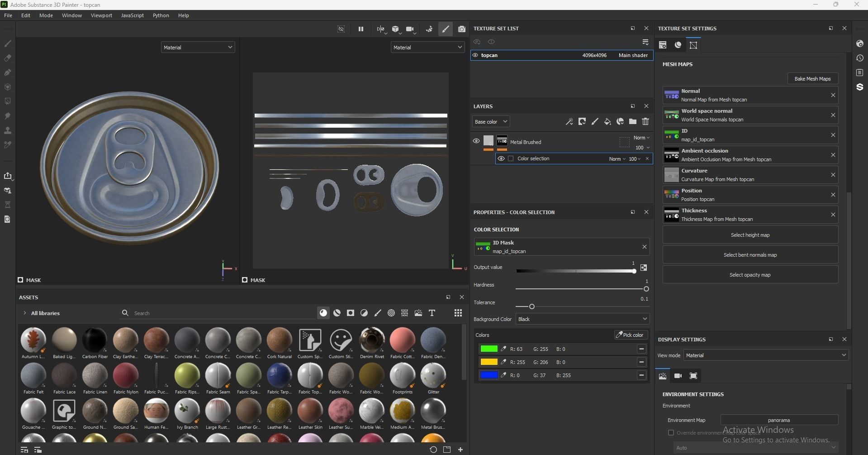Pause the engine computation
Screen dimensions: 868x455
361,29
